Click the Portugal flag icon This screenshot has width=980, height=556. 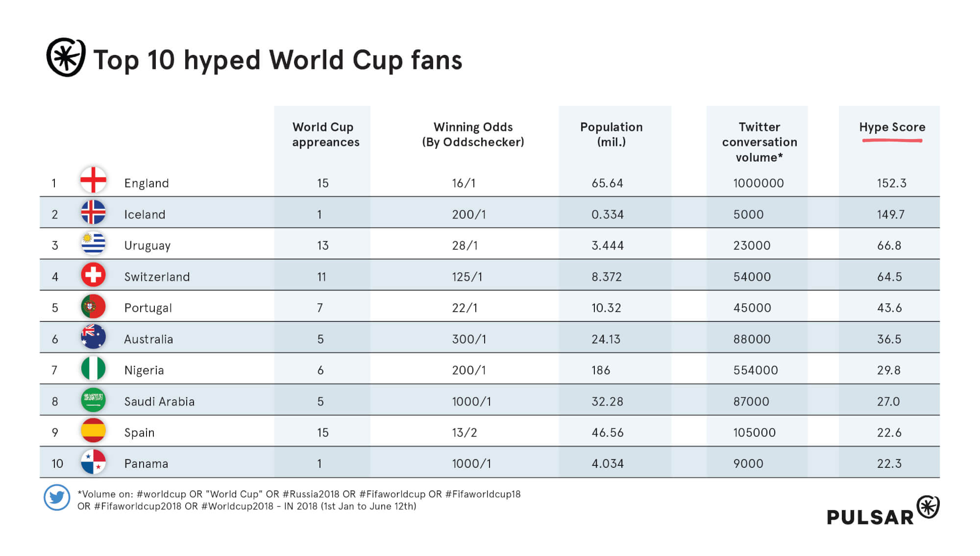93,307
